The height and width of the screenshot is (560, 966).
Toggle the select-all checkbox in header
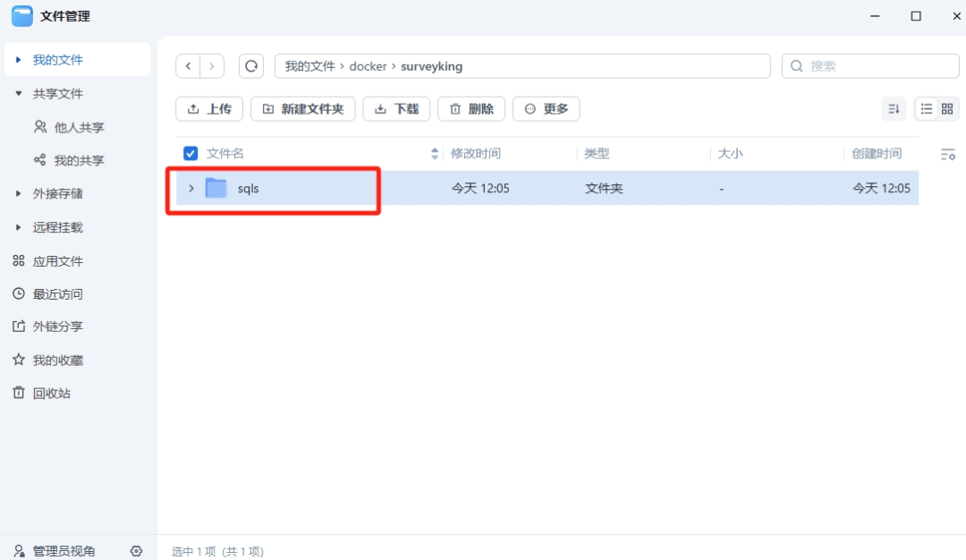pyautogui.click(x=191, y=154)
